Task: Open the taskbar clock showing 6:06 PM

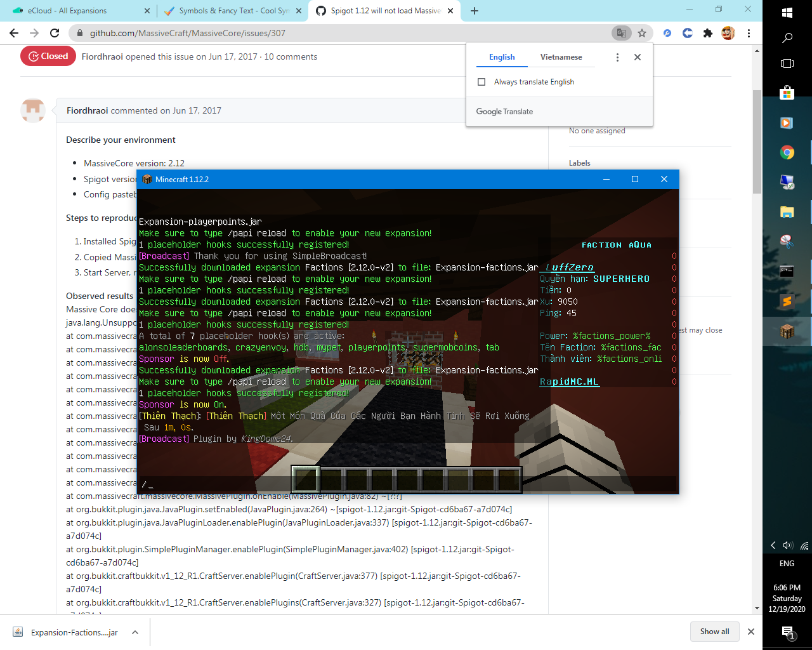Action: [787, 599]
